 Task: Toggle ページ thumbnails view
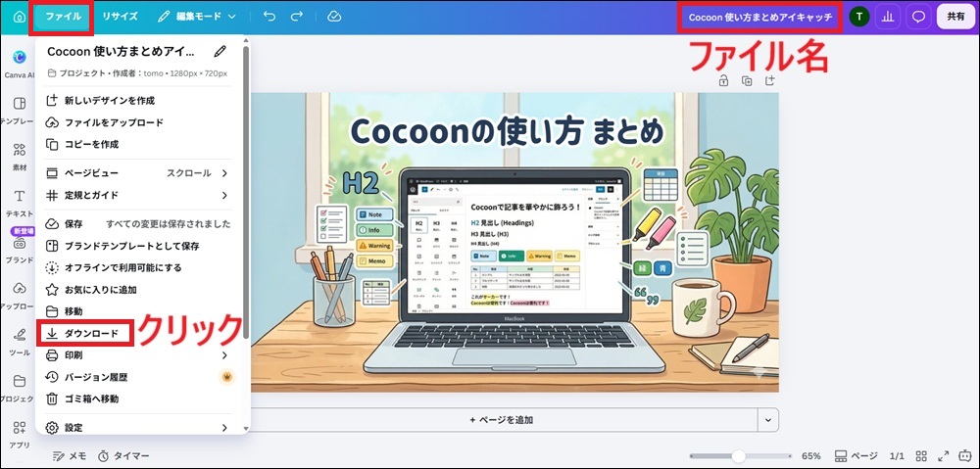856,456
